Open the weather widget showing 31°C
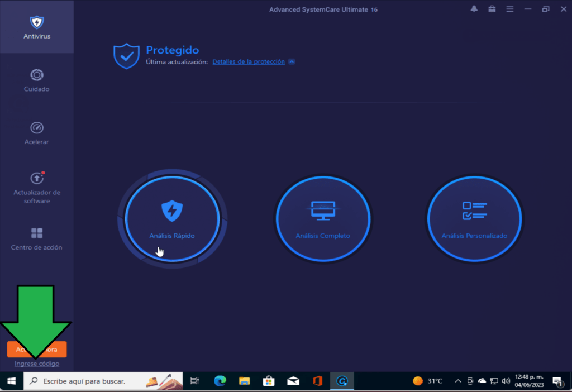 [427, 381]
